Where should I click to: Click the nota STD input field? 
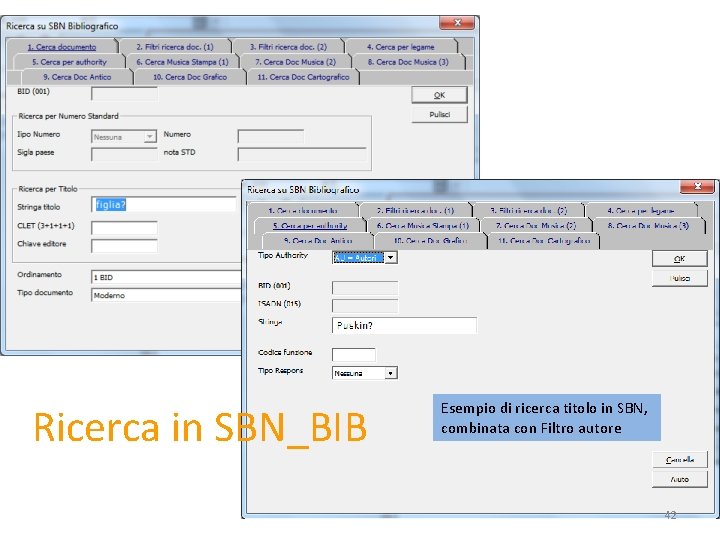point(302,154)
